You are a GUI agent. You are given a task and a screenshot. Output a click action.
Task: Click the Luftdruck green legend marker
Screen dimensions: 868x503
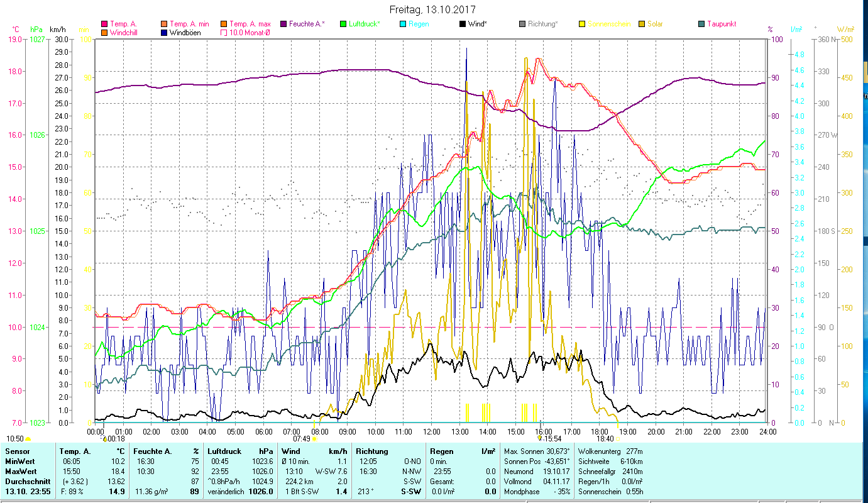pos(343,24)
